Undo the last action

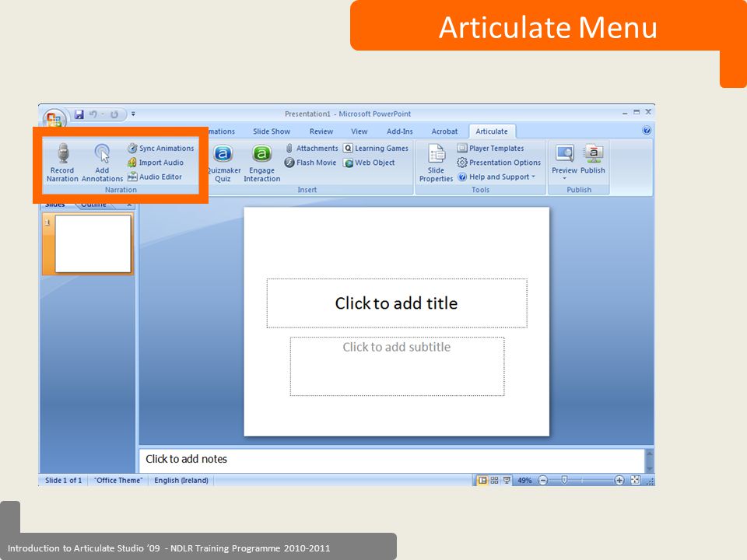(93, 114)
